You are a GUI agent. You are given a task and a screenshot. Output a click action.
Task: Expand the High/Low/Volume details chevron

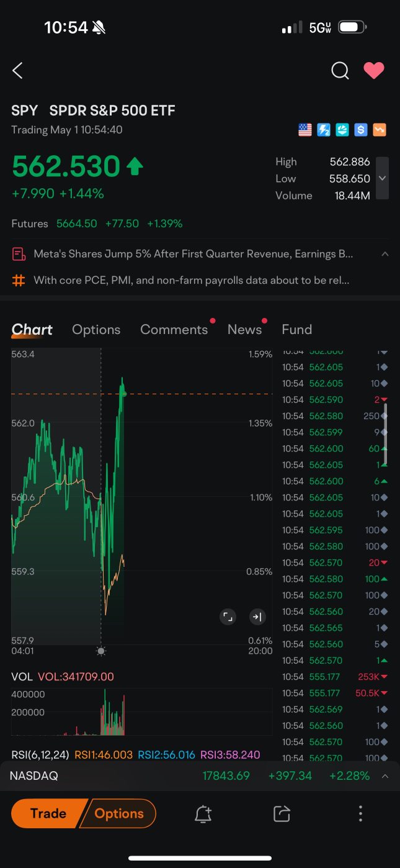coord(383,178)
